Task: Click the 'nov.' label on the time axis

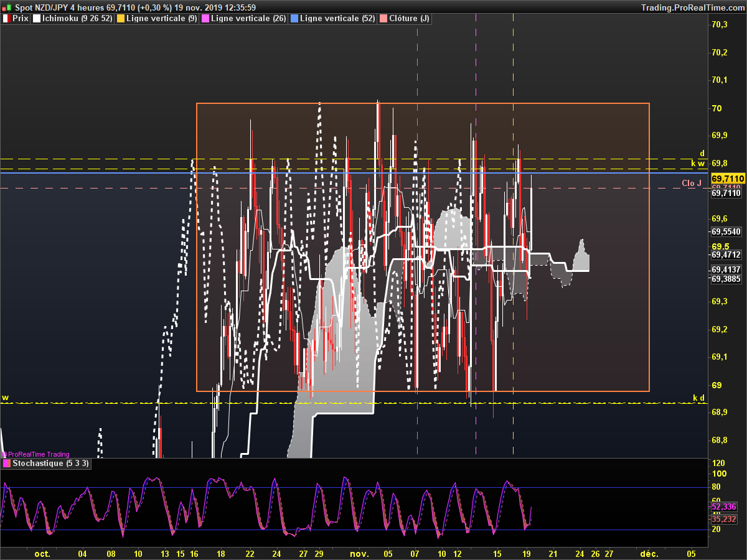Action: pos(360,553)
